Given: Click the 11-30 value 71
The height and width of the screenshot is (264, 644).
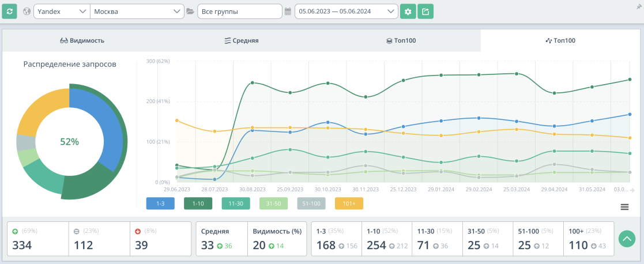Looking at the screenshot, I should tap(423, 246).
